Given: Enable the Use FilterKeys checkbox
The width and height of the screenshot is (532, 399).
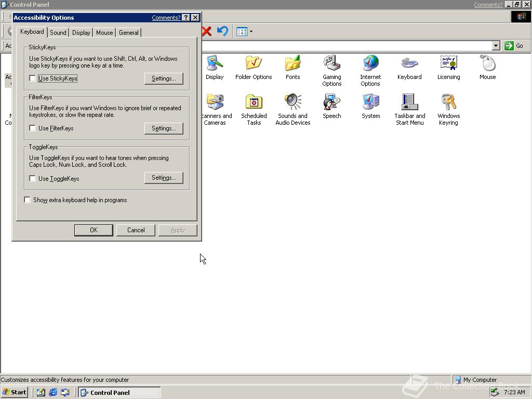Looking at the screenshot, I should [32, 128].
